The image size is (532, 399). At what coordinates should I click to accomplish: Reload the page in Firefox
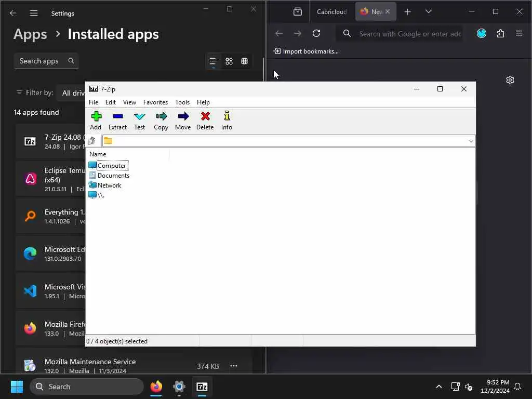[x=316, y=33]
